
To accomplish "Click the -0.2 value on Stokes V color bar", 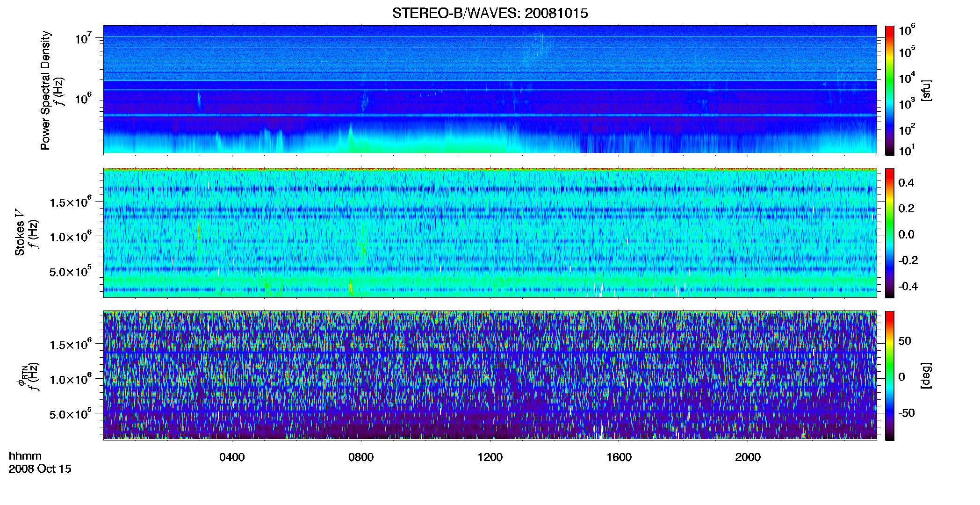I will click(908, 260).
